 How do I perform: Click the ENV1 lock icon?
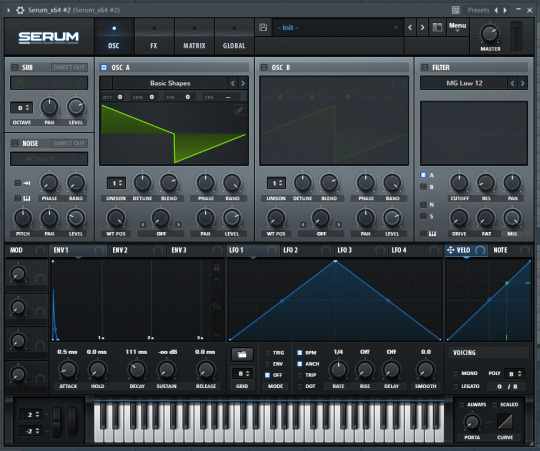[217, 267]
